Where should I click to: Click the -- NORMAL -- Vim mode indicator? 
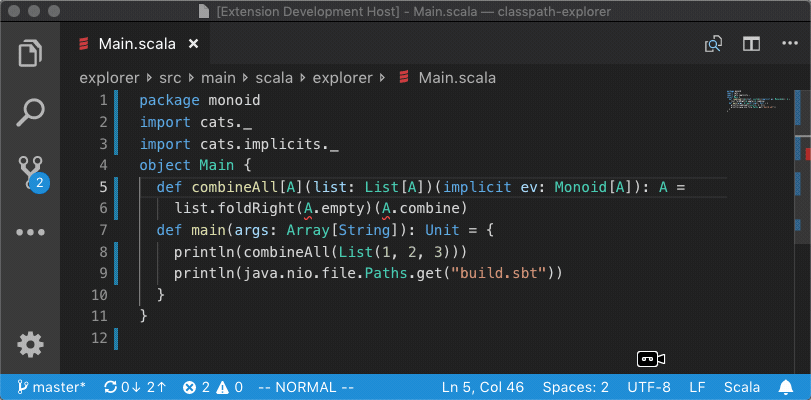point(306,387)
